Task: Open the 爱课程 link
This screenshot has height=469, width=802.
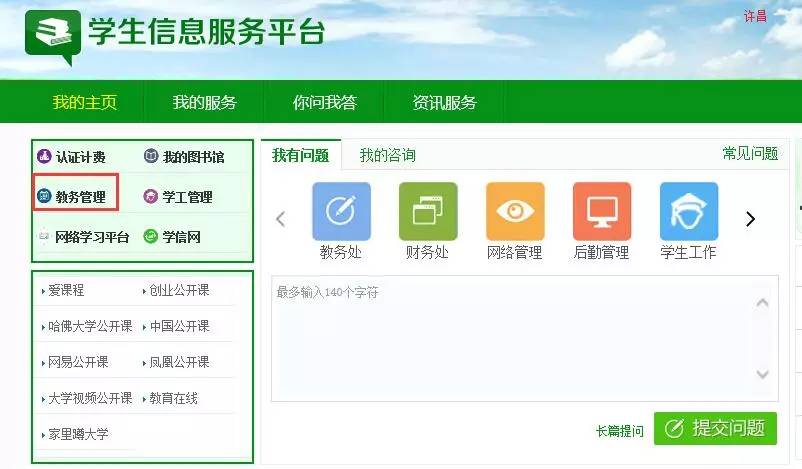Action: tap(66, 291)
